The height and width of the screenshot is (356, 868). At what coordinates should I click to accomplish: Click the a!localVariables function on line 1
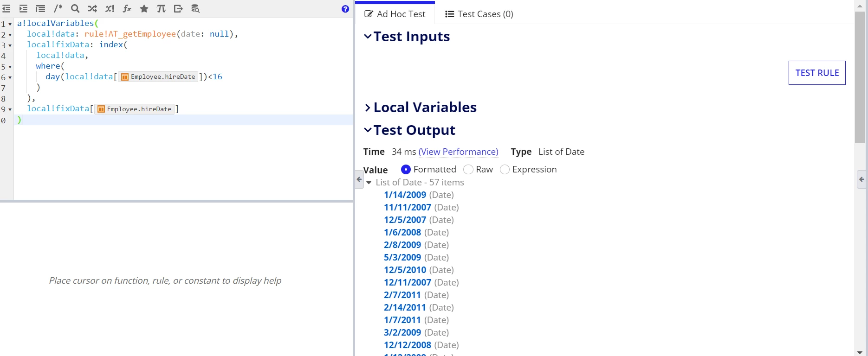coord(56,23)
